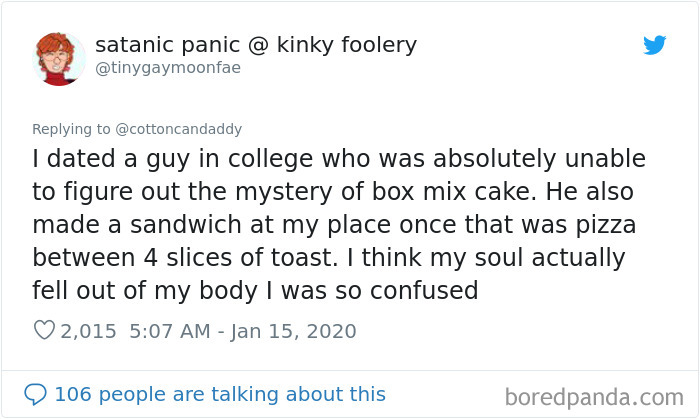The image size is (700, 419).
Task: Click the last tweet line ending 'so confused'
Action: (255, 291)
